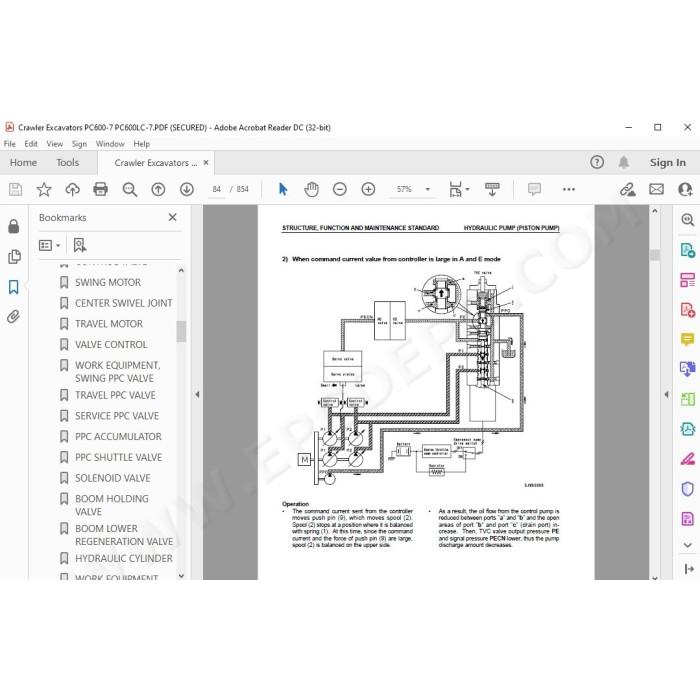Close the Bookmarks panel
The height and width of the screenshot is (700, 700).
pyautogui.click(x=172, y=217)
